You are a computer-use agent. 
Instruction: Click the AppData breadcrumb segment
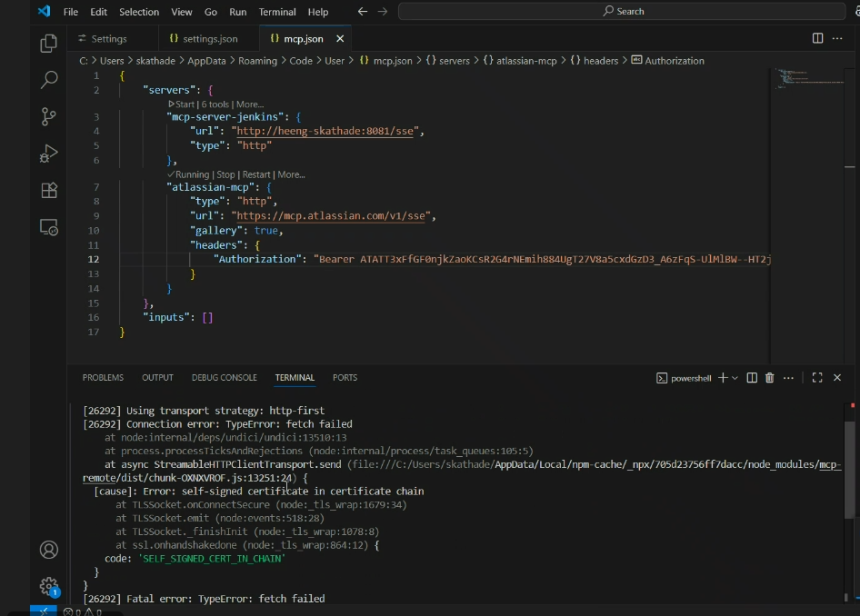(x=206, y=61)
